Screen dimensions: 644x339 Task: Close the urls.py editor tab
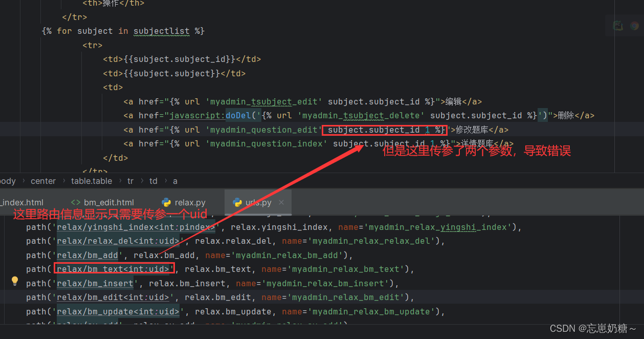pyautogui.click(x=281, y=202)
